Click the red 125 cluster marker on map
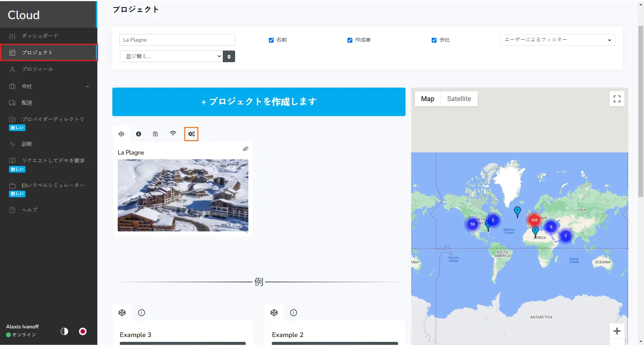Image resolution: width=644 pixels, height=346 pixels. pos(534,220)
